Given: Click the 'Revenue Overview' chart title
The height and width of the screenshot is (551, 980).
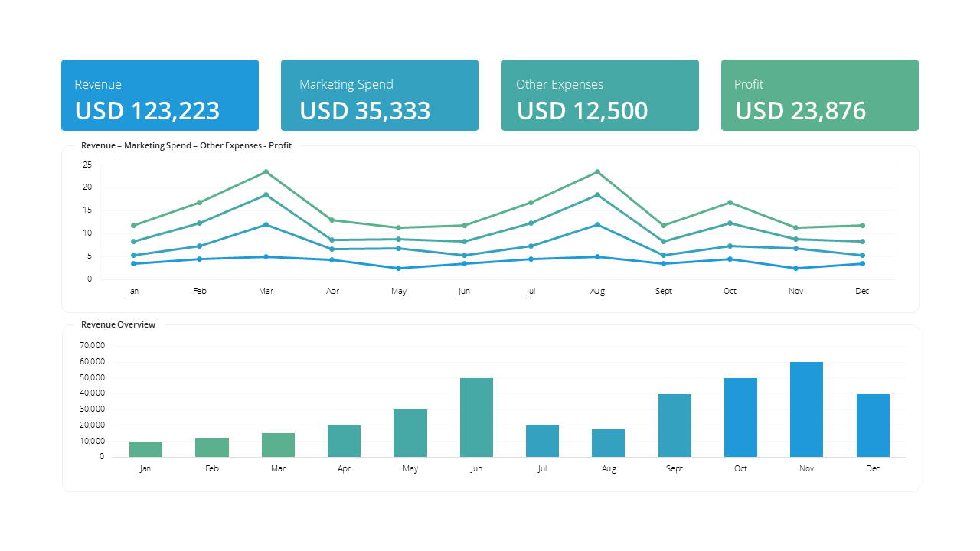Looking at the screenshot, I should pyautogui.click(x=118, y=324).
